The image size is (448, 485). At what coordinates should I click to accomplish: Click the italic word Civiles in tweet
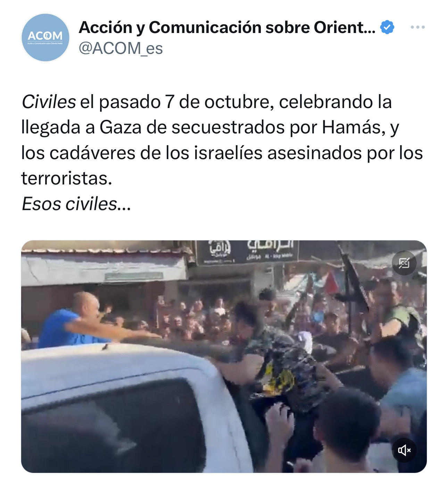(x=49, y=102)
